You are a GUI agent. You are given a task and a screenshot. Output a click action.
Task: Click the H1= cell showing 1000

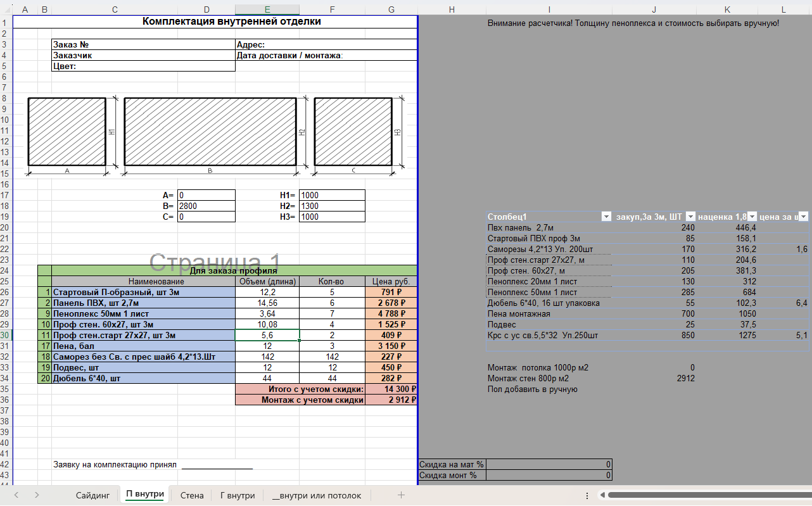pos(333,195)
